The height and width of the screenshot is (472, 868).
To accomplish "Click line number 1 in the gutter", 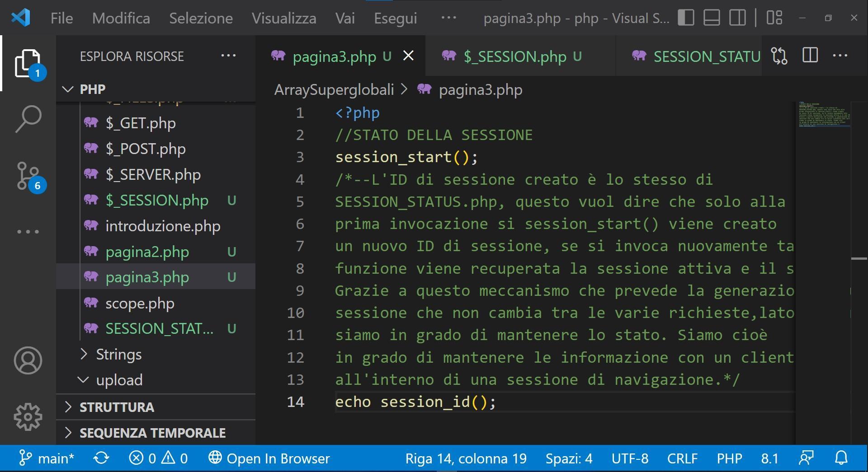I will (x=300, y=113).
